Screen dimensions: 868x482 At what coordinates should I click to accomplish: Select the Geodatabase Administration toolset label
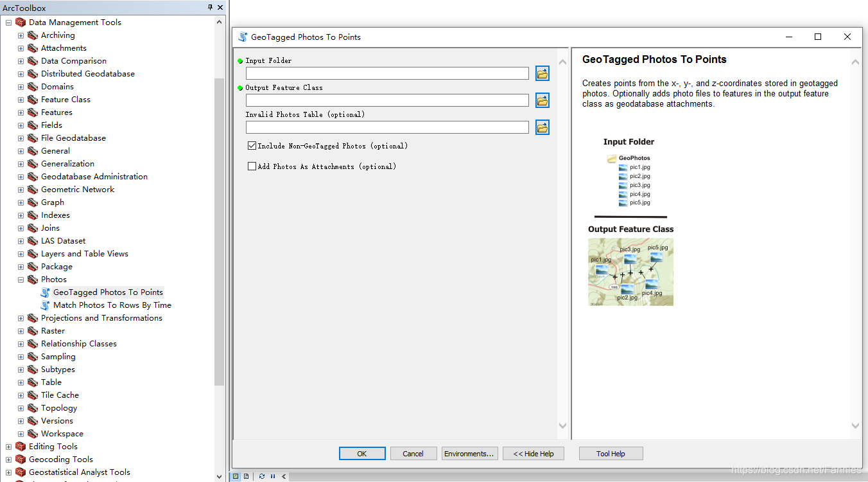94,177
